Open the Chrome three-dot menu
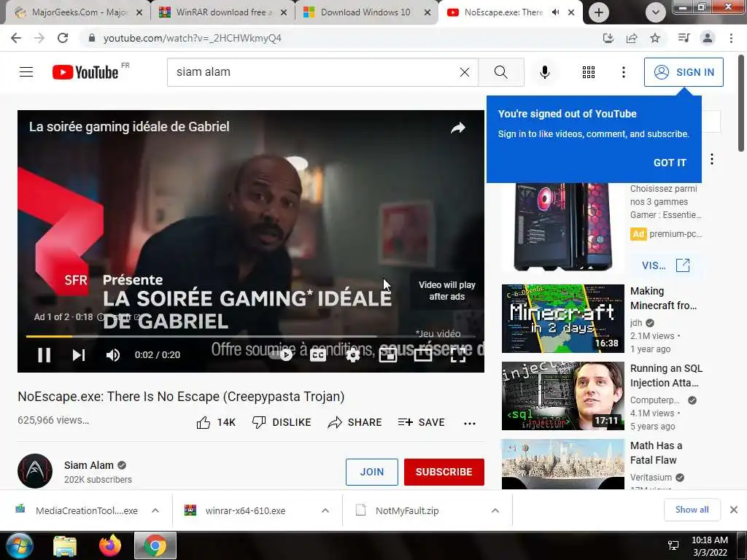 731,38
